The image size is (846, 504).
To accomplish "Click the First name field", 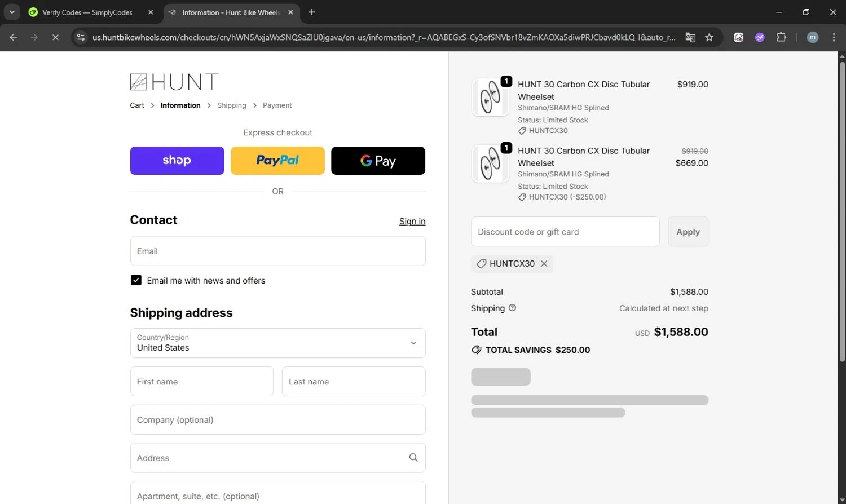I will click(202, 382).
